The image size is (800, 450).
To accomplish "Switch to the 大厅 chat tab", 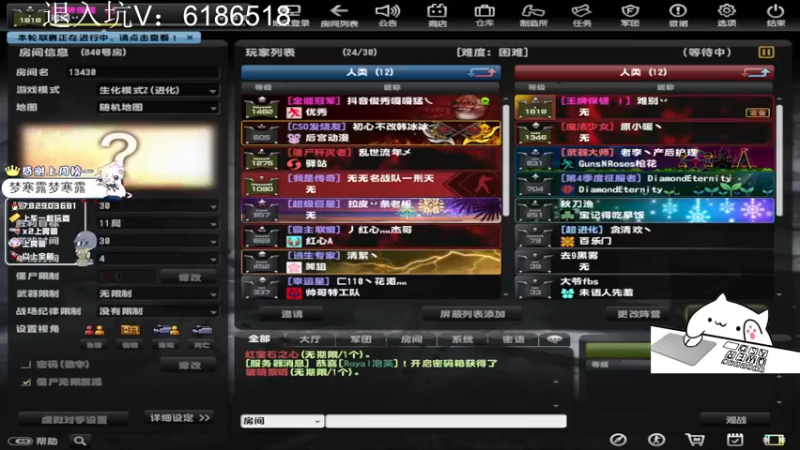I will (310, 339).
